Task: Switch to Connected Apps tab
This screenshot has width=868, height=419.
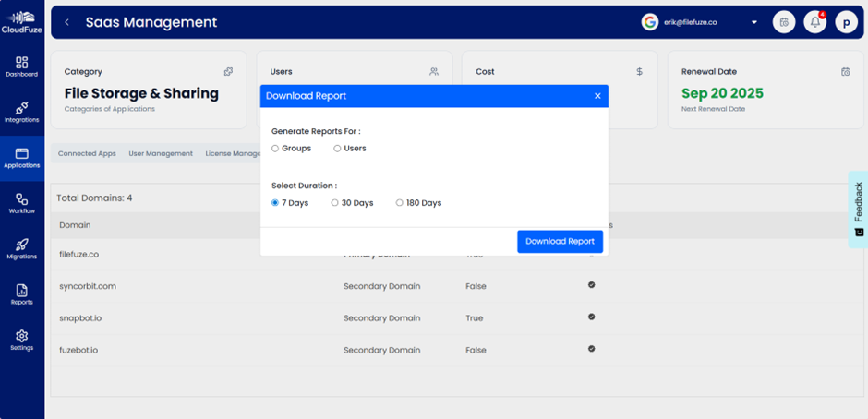Action: (x=87, y=153)
